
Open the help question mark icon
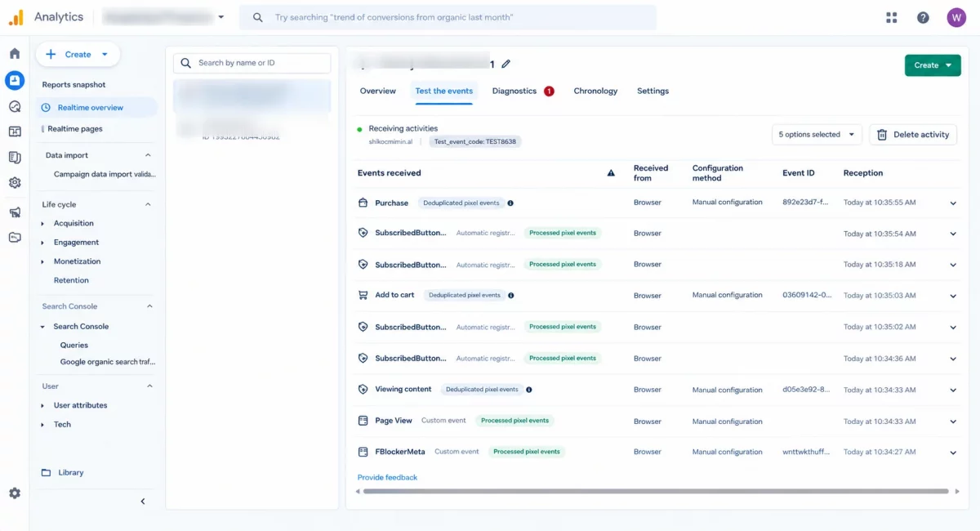click(923, 17)
